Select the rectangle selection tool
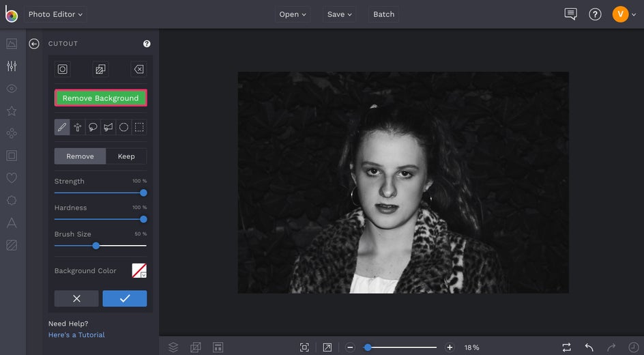Viewport: 644px width, 355px height. click(x=139, y=128)
